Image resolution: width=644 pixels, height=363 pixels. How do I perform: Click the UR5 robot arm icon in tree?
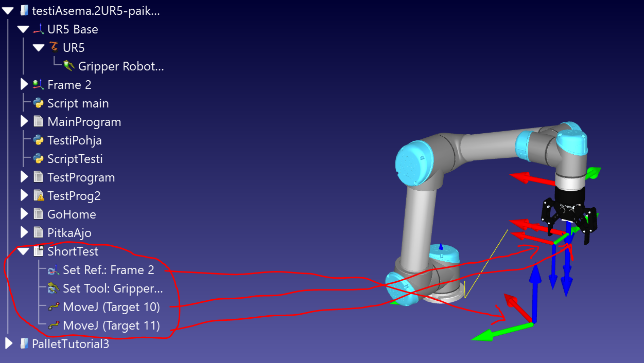(x=54, y=48)
